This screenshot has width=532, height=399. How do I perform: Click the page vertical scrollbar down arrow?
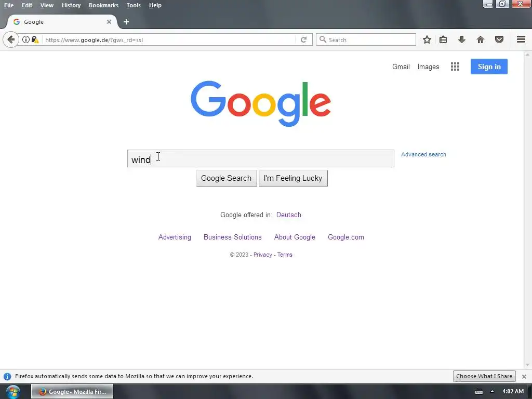click(x=527, y=365)
